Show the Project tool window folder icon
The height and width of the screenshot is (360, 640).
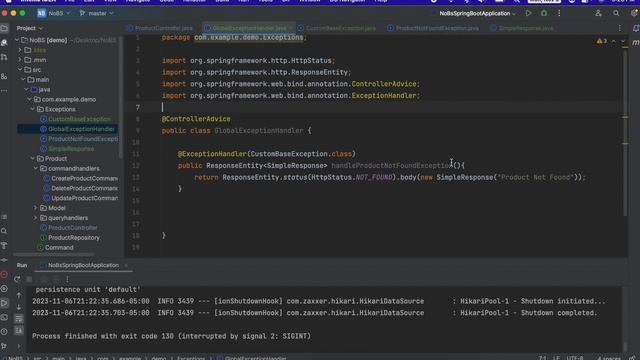click(4, 28)
